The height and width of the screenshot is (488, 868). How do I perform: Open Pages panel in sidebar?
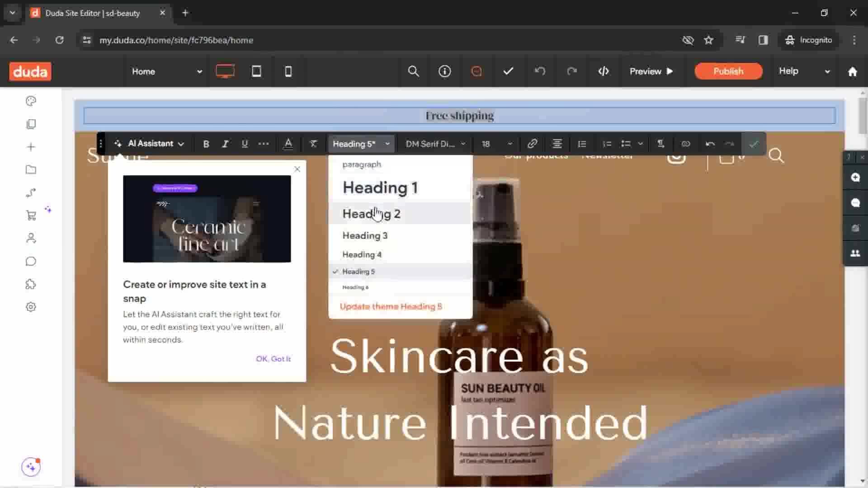click(31, 124)
